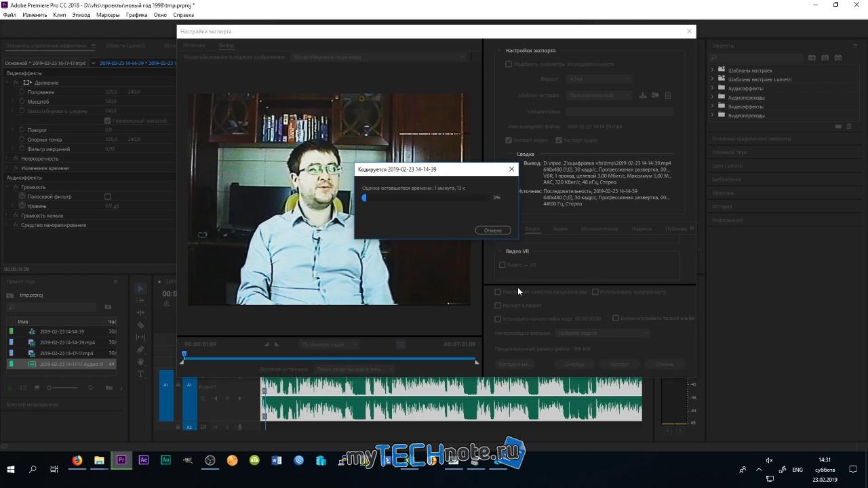Select the Razor tool in tools panel

pos(140,325)
